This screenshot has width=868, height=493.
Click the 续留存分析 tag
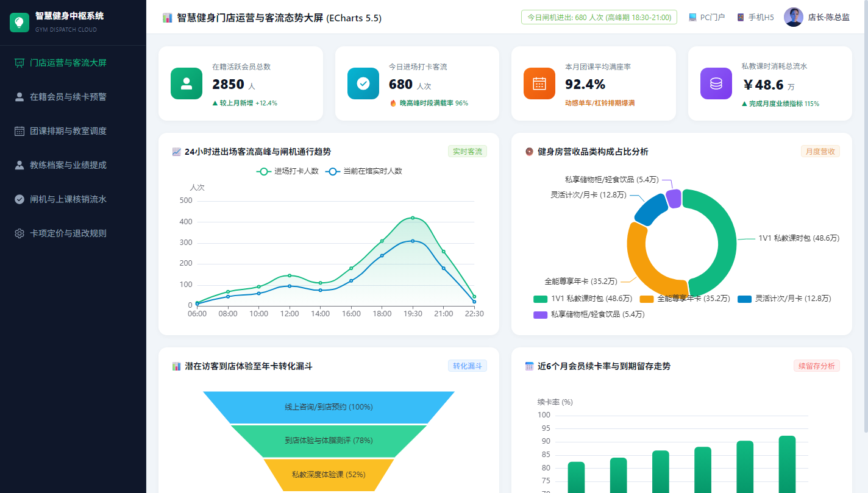click(x=817, y=366)
